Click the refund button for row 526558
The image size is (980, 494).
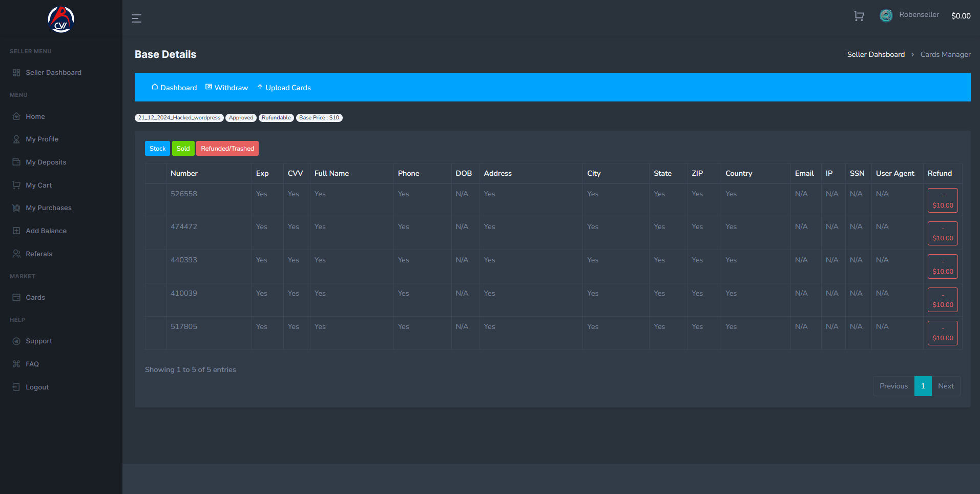click(x=943, y=200)
